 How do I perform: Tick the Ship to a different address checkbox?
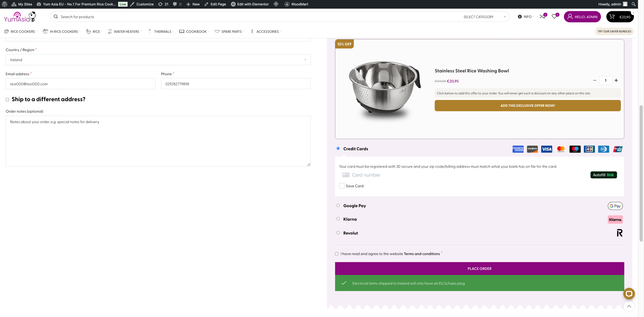point(8,99)
